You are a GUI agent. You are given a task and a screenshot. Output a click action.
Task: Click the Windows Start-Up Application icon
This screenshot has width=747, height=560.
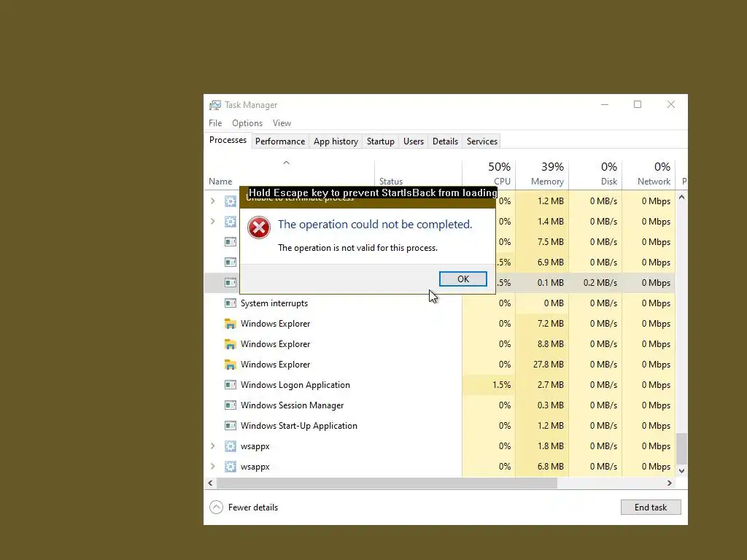coord(231,426)
